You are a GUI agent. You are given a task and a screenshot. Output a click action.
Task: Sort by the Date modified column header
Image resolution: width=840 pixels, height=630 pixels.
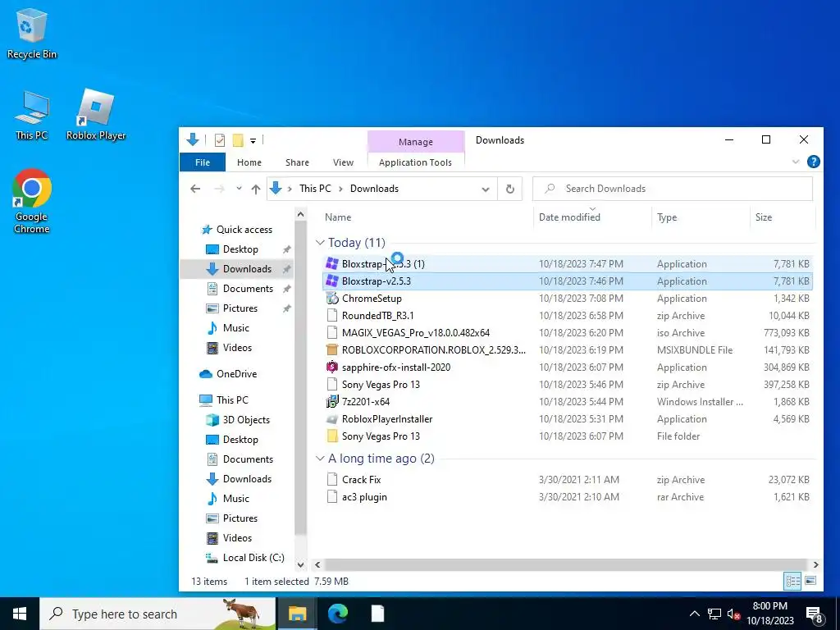(569, 217)
